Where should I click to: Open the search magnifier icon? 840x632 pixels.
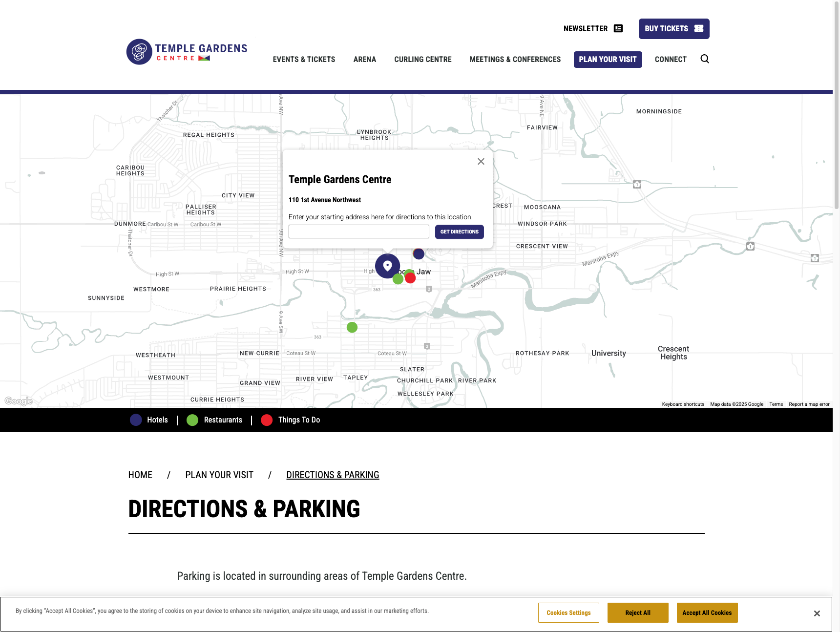coord(704,59)
